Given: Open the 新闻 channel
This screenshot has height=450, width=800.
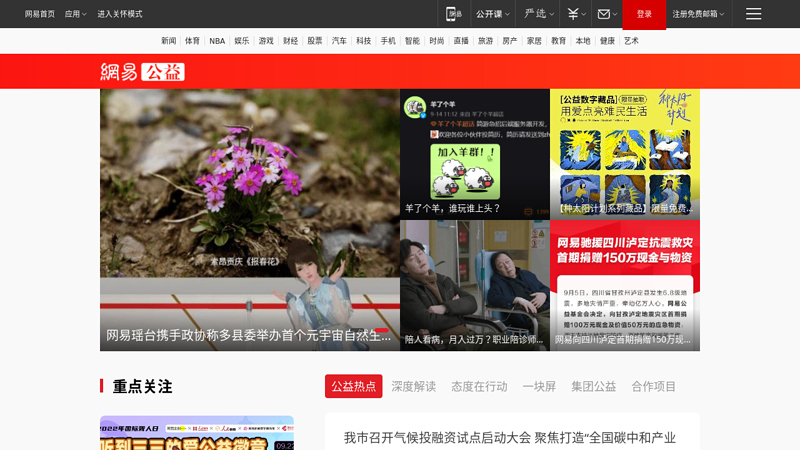Looking at the screenshot, I should pos(168,41).
